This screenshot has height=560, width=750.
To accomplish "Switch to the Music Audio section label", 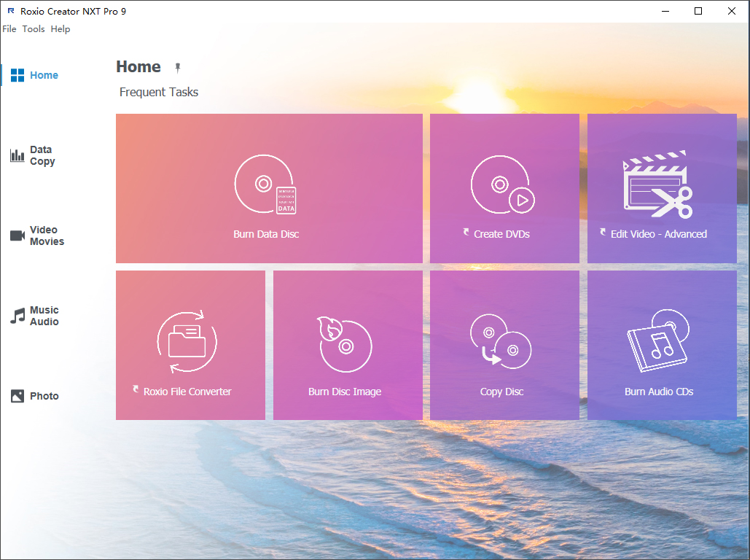I will click(44, 316).
